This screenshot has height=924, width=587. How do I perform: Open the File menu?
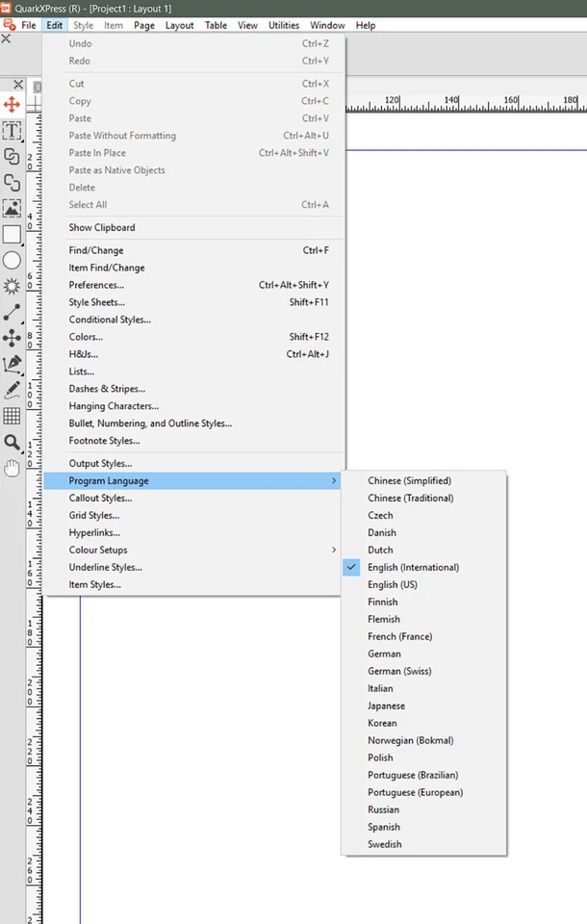click(28, 25)
